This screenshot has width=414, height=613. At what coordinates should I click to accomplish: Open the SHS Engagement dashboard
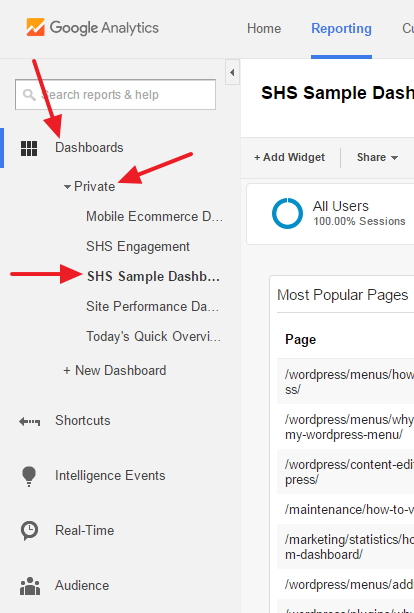pos(138,247)
